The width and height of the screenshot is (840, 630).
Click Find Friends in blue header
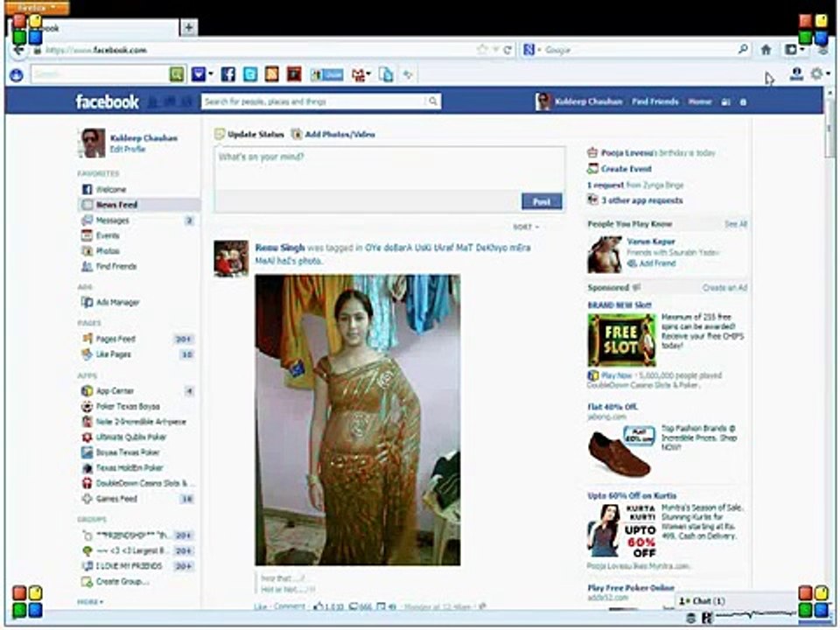click(654, 101)
